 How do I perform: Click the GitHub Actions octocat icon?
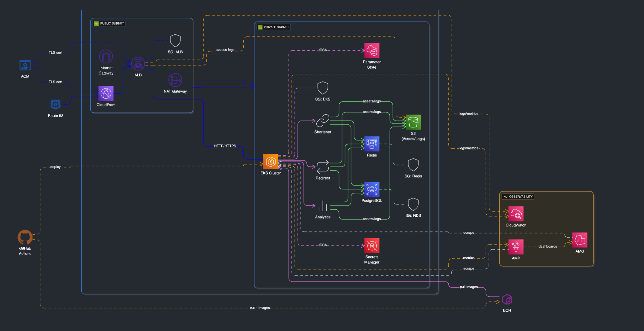pyautogui.click(x=25, y=237)
